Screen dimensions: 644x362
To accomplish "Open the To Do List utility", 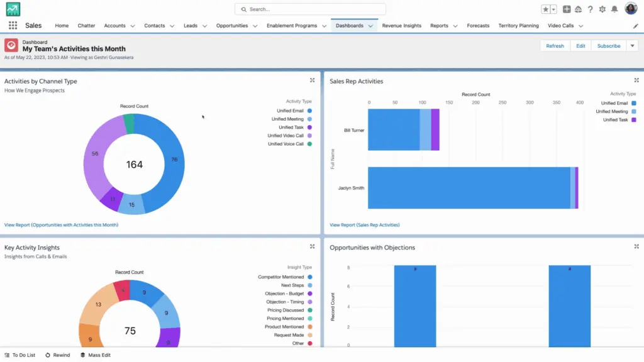I will [x=19, y=355].
